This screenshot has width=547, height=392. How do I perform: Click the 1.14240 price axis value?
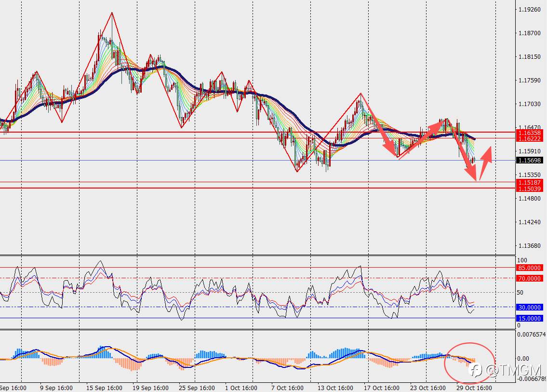[x=529, y=222]
